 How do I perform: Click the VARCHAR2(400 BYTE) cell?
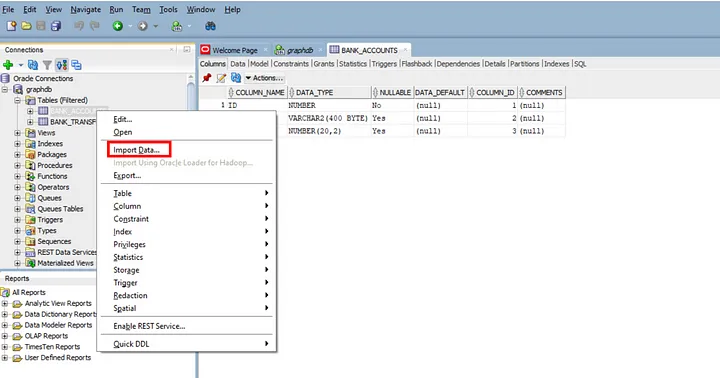[x=328, y=118]
